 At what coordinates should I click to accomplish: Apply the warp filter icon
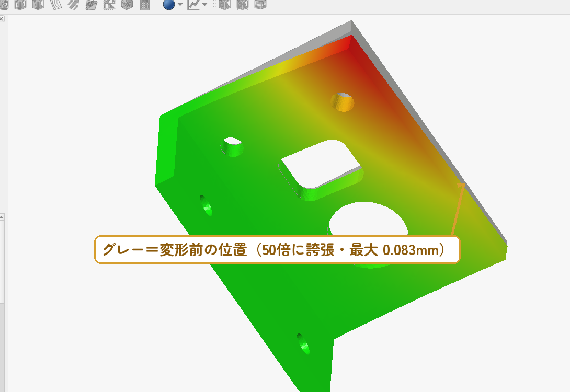tap(55, 4)
